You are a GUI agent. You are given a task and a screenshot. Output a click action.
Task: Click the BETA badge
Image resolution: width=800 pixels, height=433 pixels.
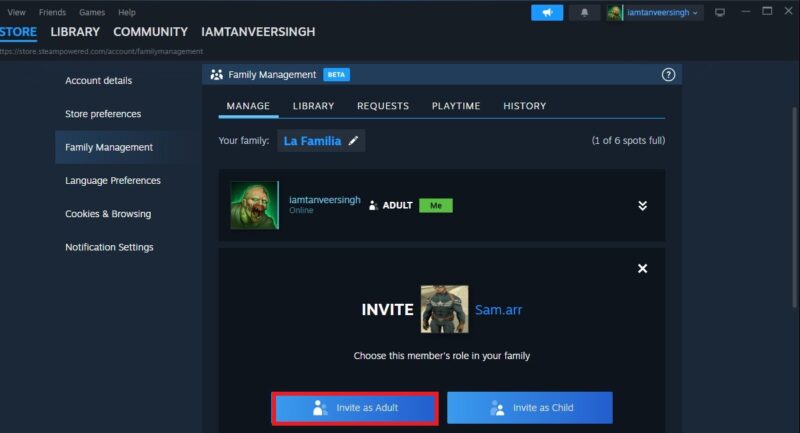(x=336, y=74)
